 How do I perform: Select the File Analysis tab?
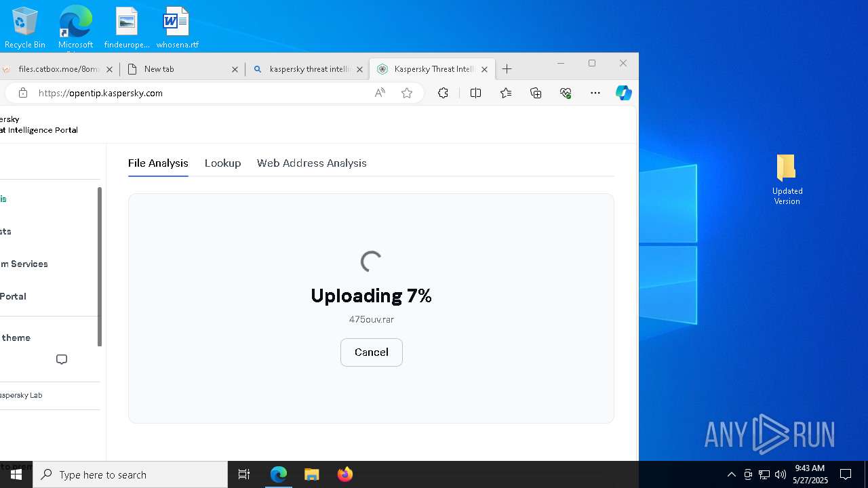(x=158, y=163)
